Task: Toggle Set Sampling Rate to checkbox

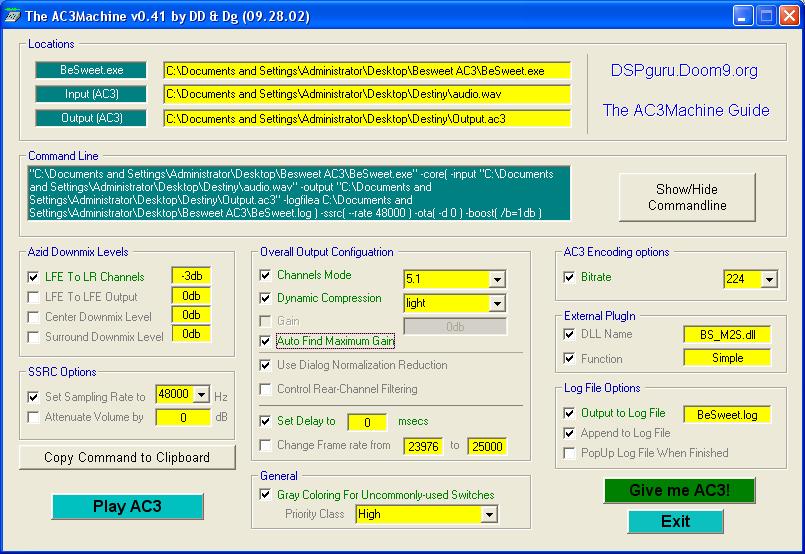Action: coord(33,397)
